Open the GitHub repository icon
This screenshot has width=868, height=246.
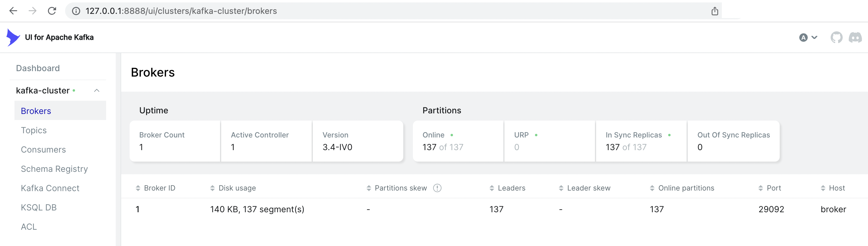pos(836,37)
